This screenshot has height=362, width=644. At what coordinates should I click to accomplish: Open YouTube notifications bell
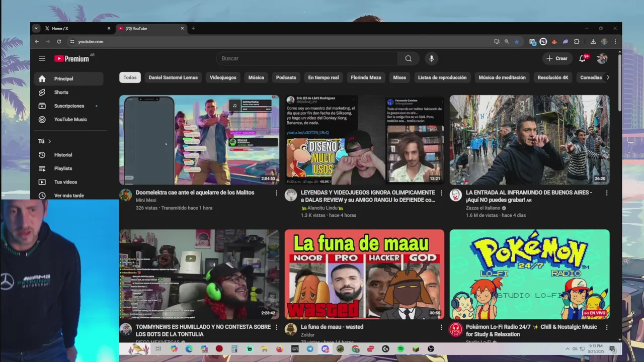[x=582, y=58]
